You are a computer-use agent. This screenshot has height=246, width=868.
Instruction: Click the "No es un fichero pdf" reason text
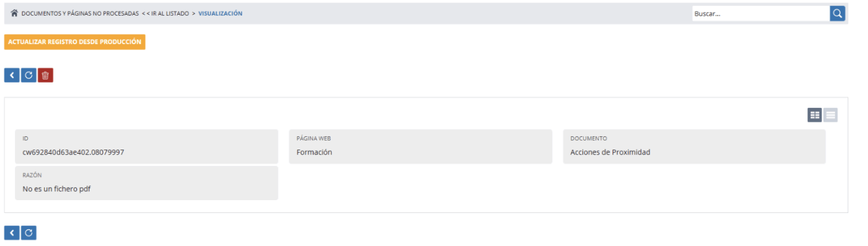57,189
